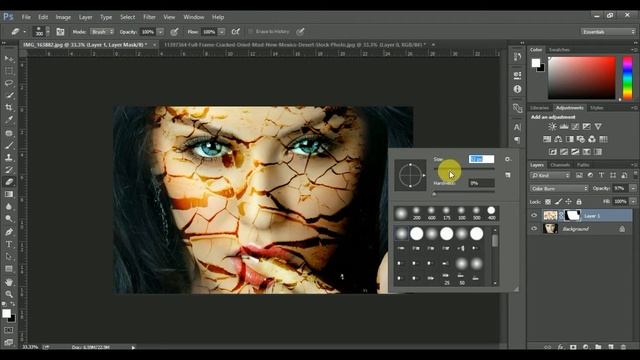Open the tool preset picker arrow

pyautogui.click(x=25, y=31)
